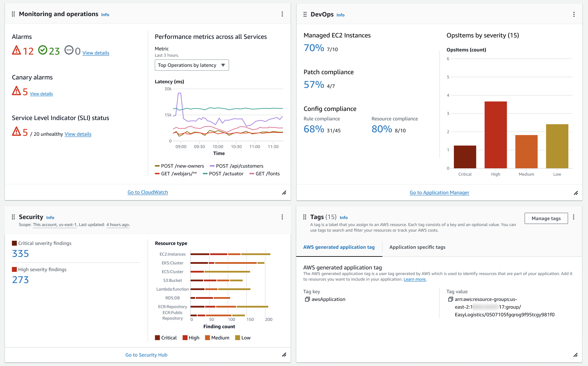Click the This account, us-east-1 scope link
This screenshot has height=366, width=588.
pyautogui.click(x=54, y=224)
